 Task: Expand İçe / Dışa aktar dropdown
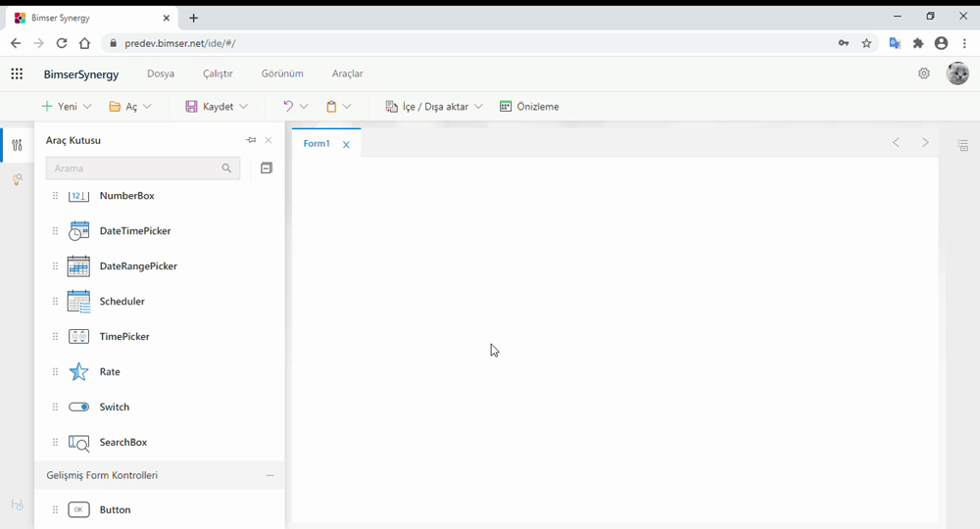coord(478,107)
